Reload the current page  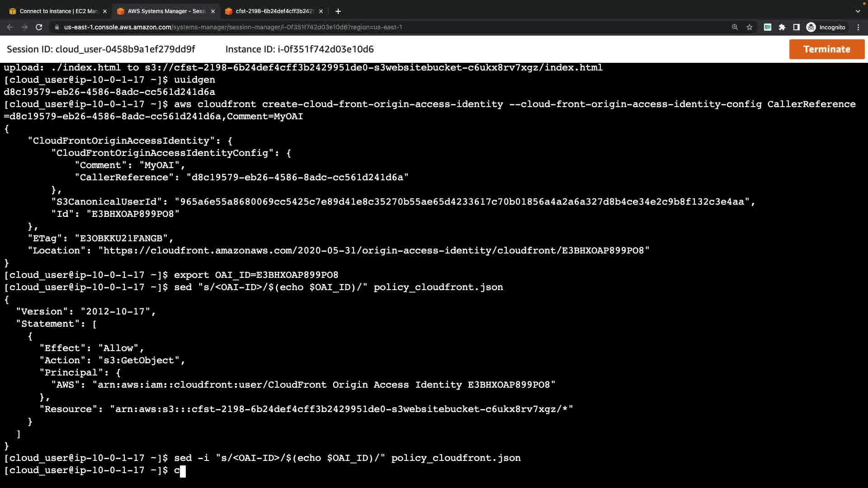pyautogui.click(x=39, y=27)
